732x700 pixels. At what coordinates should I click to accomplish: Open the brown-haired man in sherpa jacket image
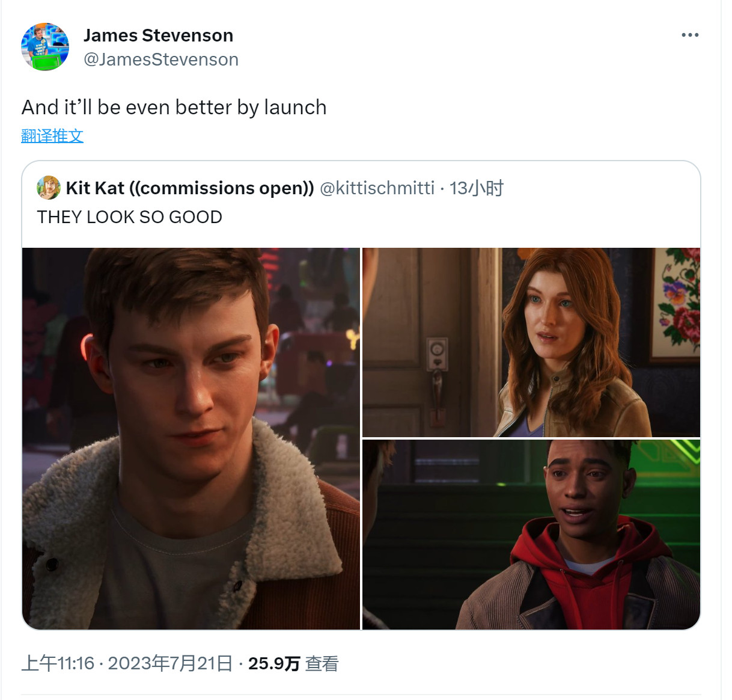[191, 438]
